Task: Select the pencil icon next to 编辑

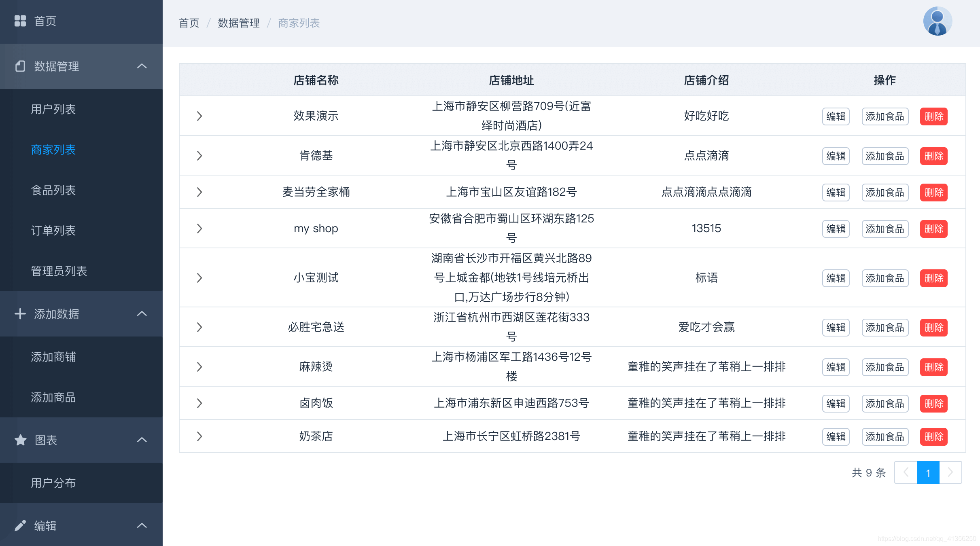Action: (20, 525)
